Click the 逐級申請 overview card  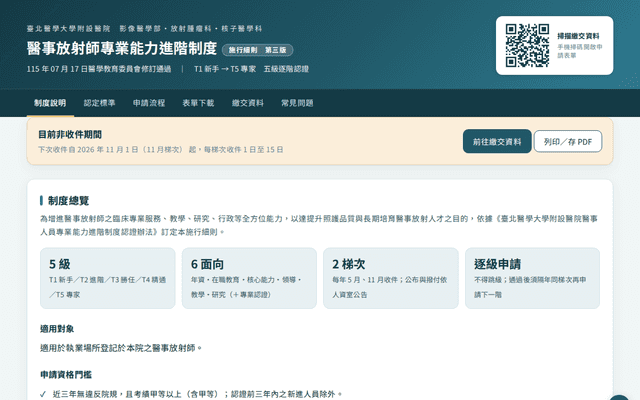coord(532,278)
